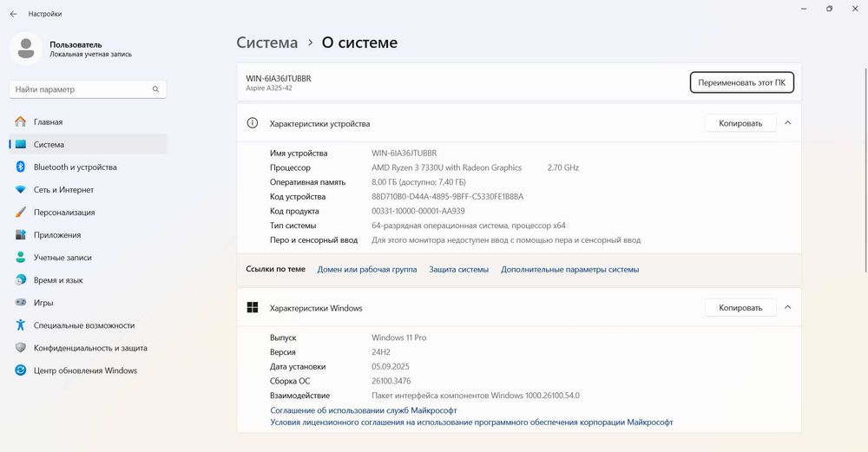The width and height of the screenshot is (868, 452).
Task: Click the Система monitor icon
Action: pos(21,144)
